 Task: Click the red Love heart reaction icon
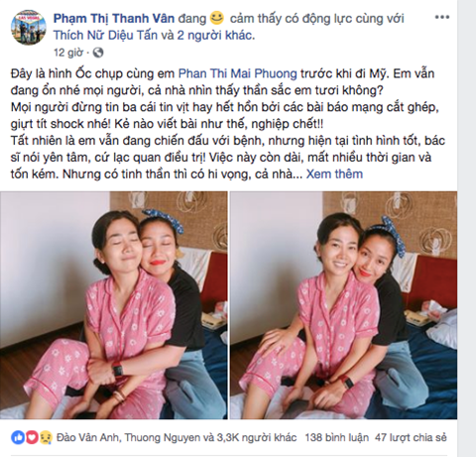[32, 437]
